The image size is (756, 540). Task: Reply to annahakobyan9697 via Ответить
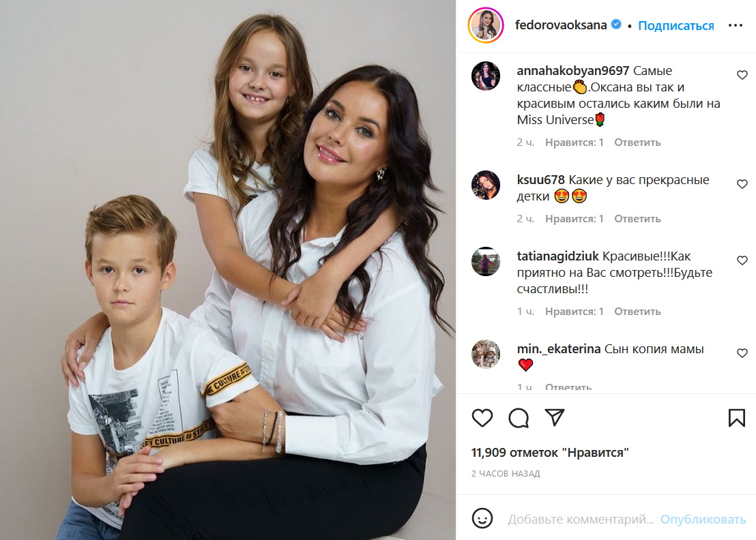(x=637, y=142)
